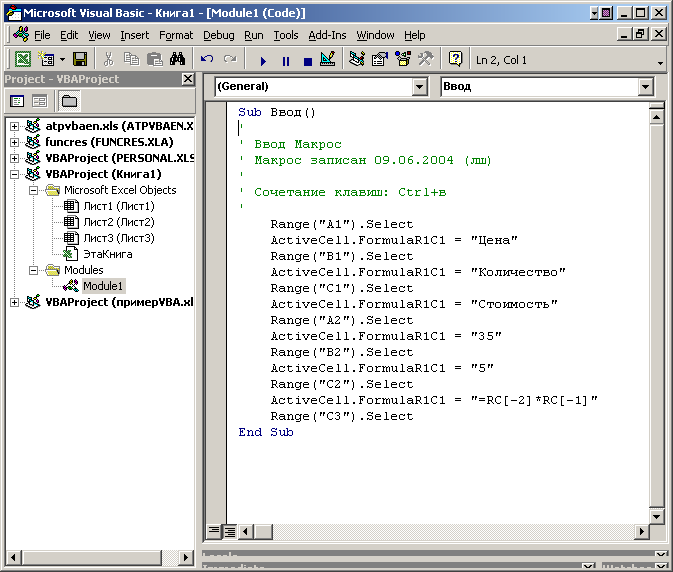
Task: Toggle Folders view in Project panel
Action: click(69, 101)
